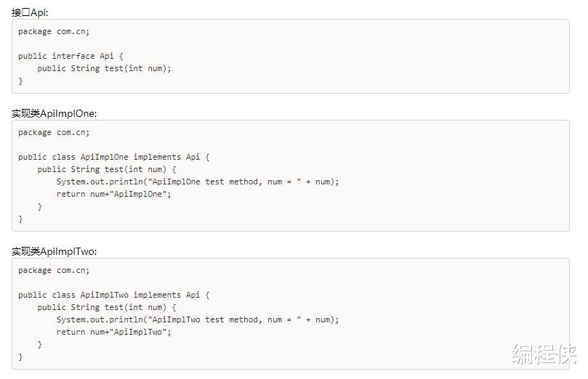Image resolution: width=588 pixels, height=379 pixels.
Task: Click 'return num+"ApiImplTwo";' line
Action: (x=113, y=333)
